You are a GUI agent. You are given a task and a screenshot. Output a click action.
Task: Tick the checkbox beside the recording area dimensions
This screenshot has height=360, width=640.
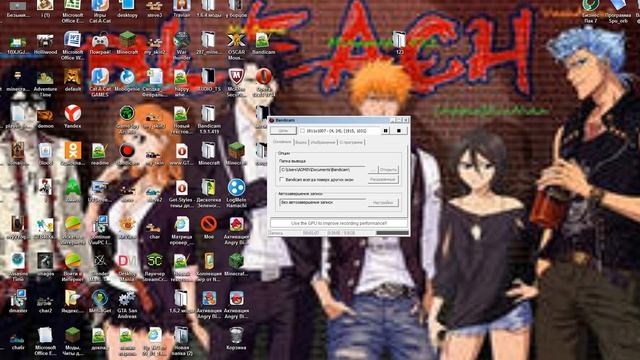[302, 131]
